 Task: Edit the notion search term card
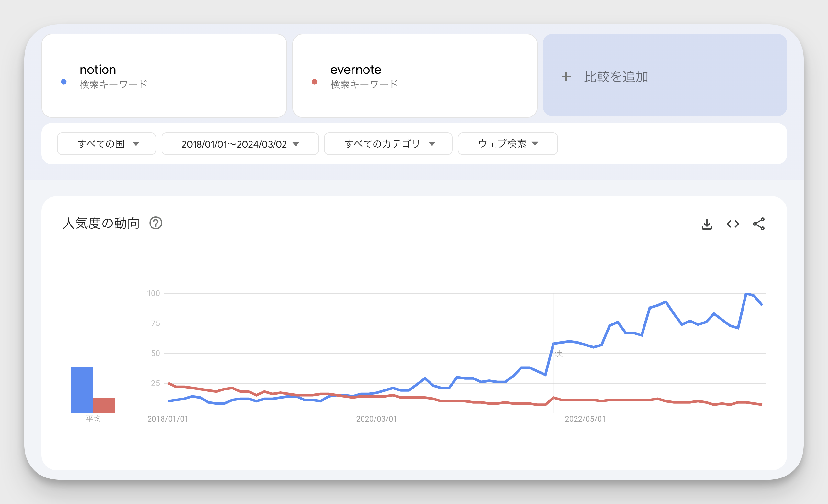164,76
